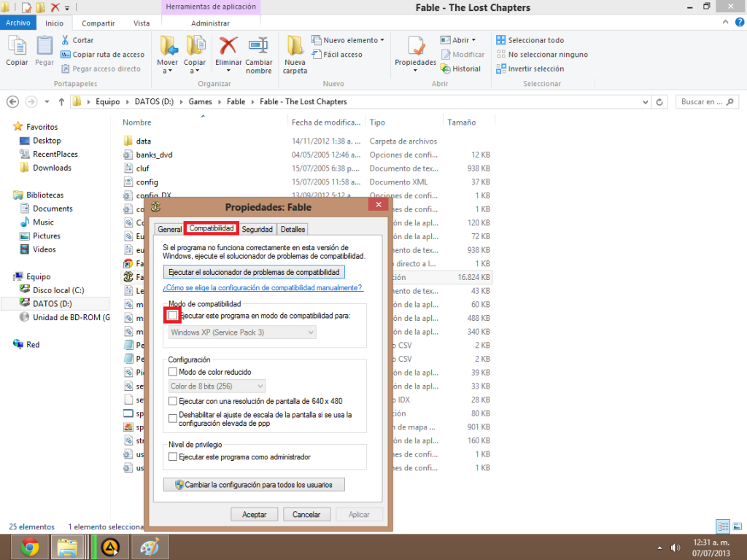Refresh the current folder view
Viewport: 747px width, 560px height.
659,102
